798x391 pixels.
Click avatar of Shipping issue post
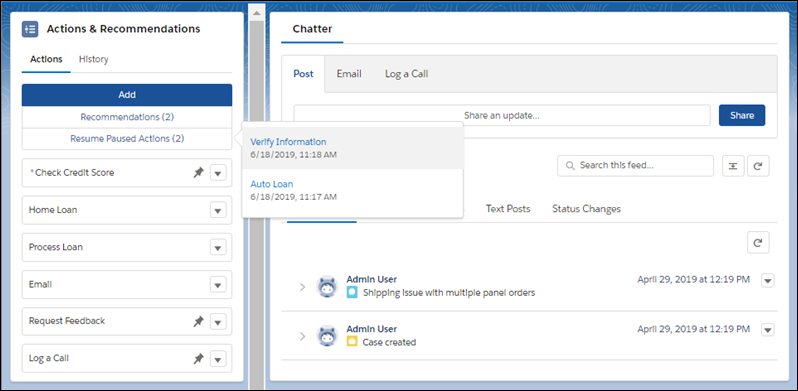(x=327, y=287)
